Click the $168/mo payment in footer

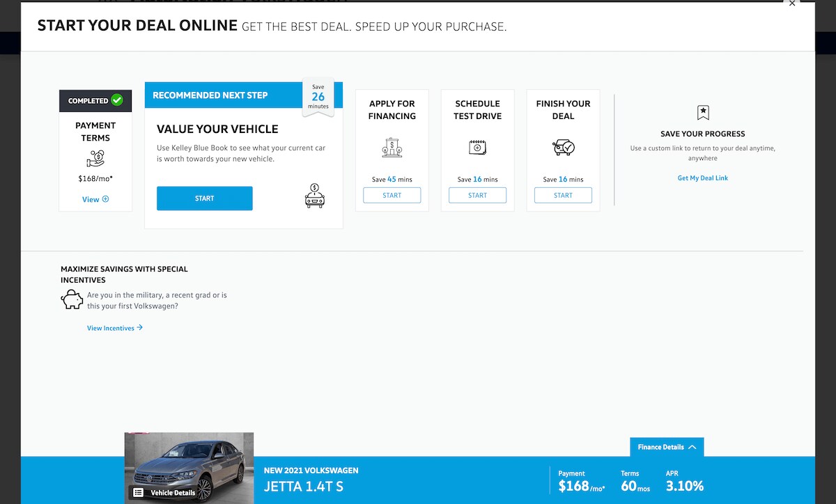pyautogui.click(x=582, y=486)
